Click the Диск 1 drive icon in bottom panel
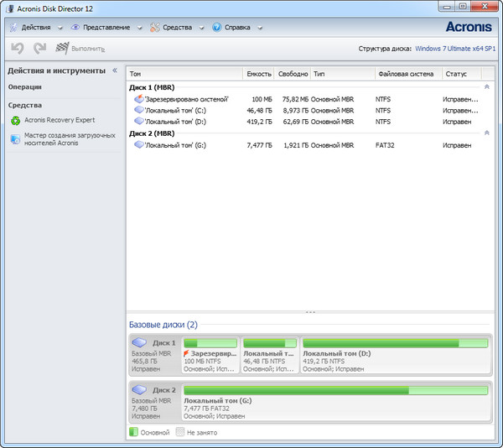Image resolution: width=503 pixels, height=448 pixels. tap(139, 343)
